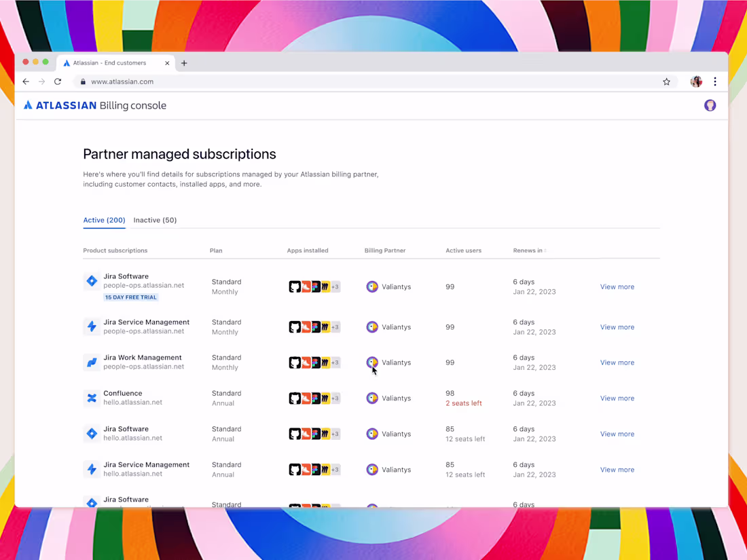Image resolution: width=747 pixels, height=560 pixels.
Task: Switch to the Inactive (50) tab
Action: (x=155, y=220)
